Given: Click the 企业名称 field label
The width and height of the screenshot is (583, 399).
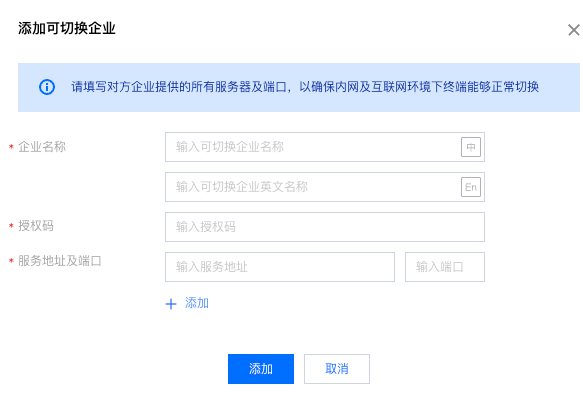Looking at the screenshot, I should tap(42, 147).
